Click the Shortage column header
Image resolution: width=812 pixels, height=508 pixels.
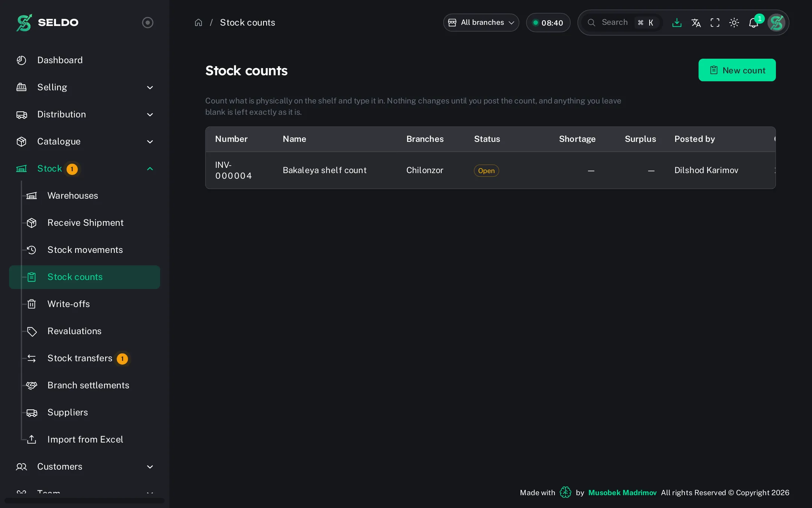coord(577,139)
